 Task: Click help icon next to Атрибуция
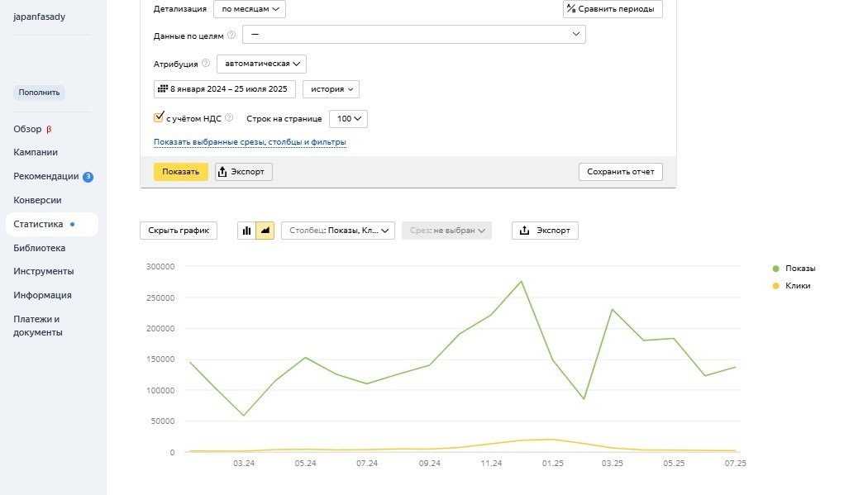pos(206,63)
